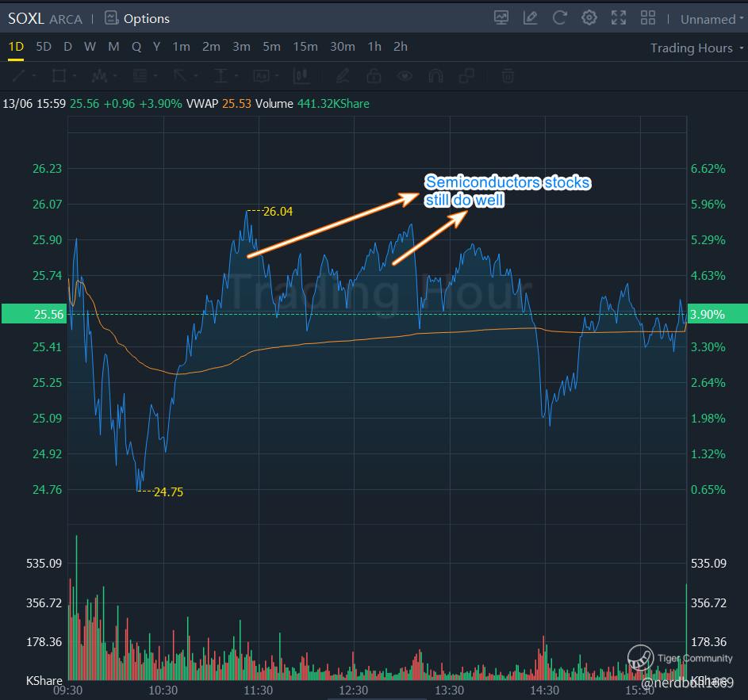Toggle the magnet snap icon
This screenshot has width=748, height=700.
pyautogui.click(x=435, y=76)
